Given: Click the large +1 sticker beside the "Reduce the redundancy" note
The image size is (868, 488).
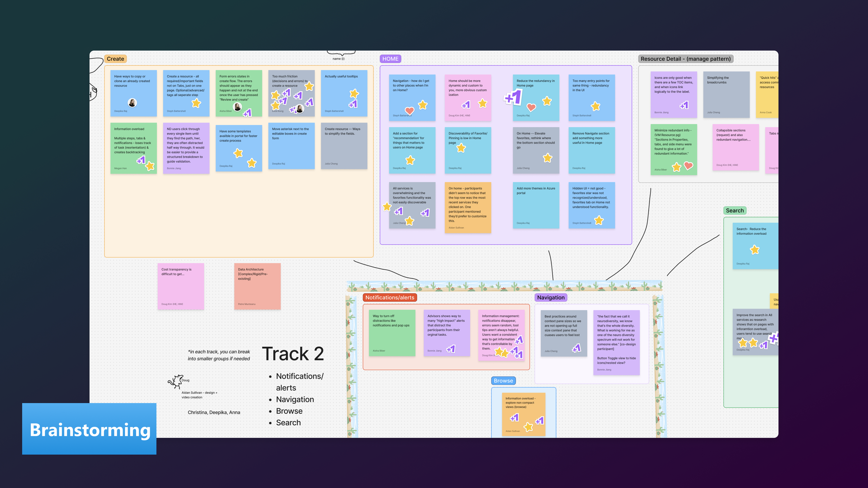Looking at the screenshot, I should pyautogui.click(x=513, y=97).
